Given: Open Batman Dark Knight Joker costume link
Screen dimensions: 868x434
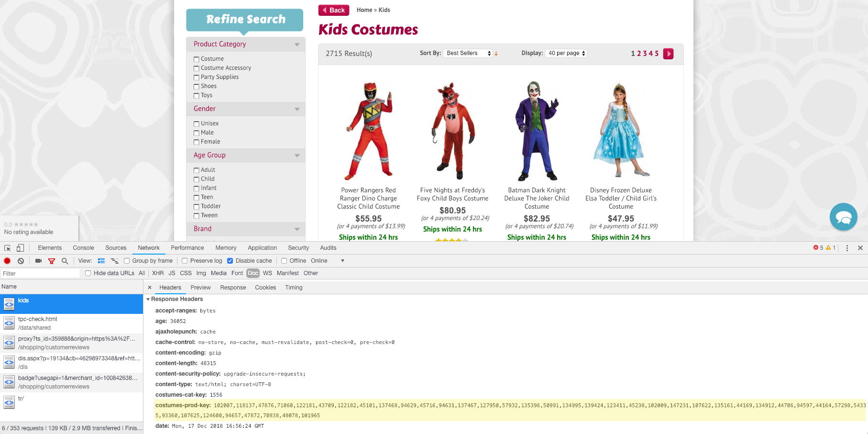Looking at the screenshot, I should point(537,199).
